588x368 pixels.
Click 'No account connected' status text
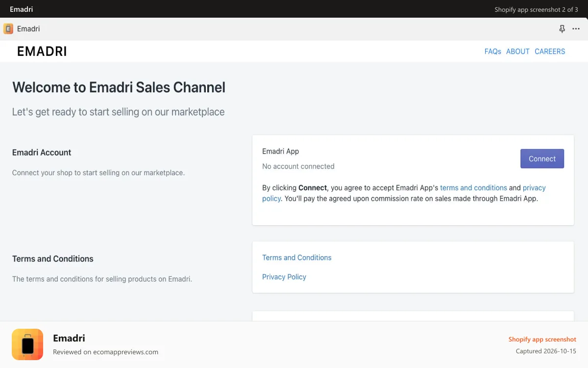[x=298, y=166]
